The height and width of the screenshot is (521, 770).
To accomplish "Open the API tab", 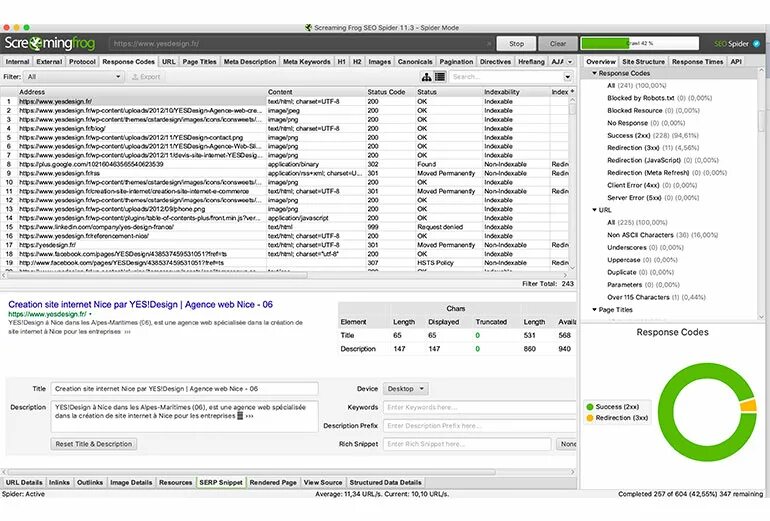I will [736, 62].
